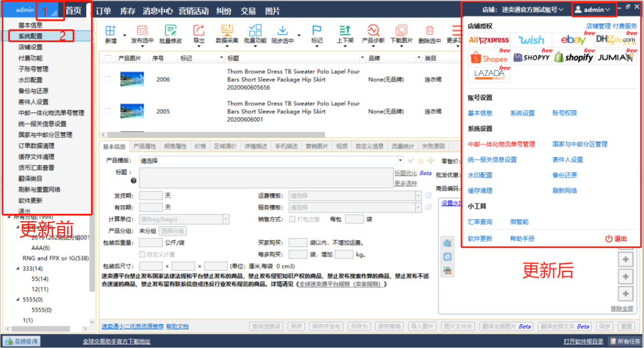This screenshot has width=644, height=348.
Task: Open the 汇率查询 tool link
Action: (x=480, y=222)
